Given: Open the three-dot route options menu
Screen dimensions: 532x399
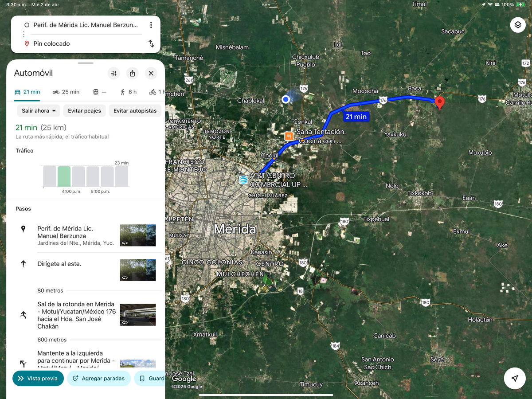Looking at the screenshot, I should click(151, 25).
